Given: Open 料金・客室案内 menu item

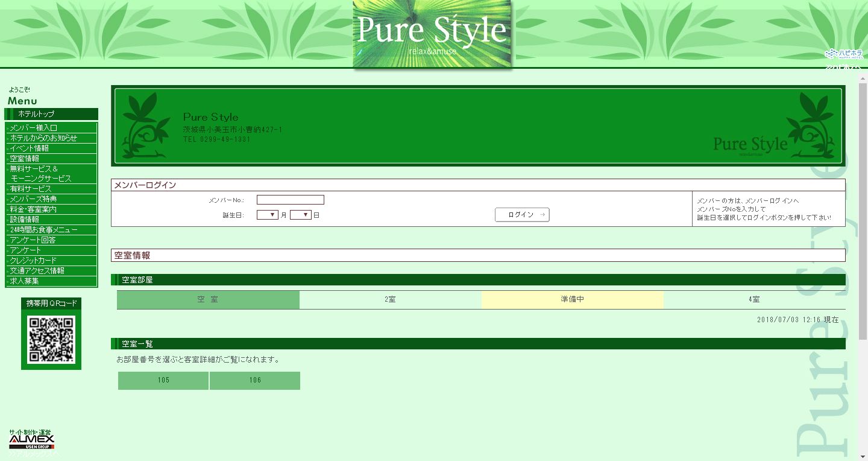Looking at the screenshot, I should pos(51,209).
